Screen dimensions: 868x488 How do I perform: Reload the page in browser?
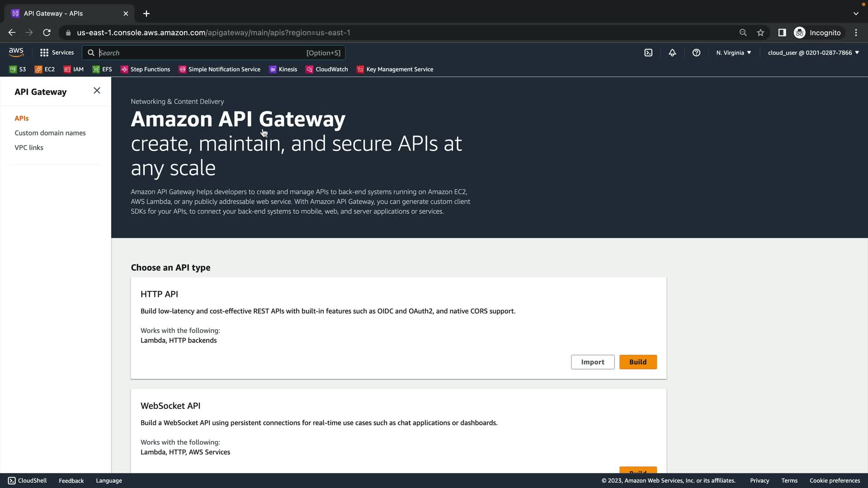(47, 33)
